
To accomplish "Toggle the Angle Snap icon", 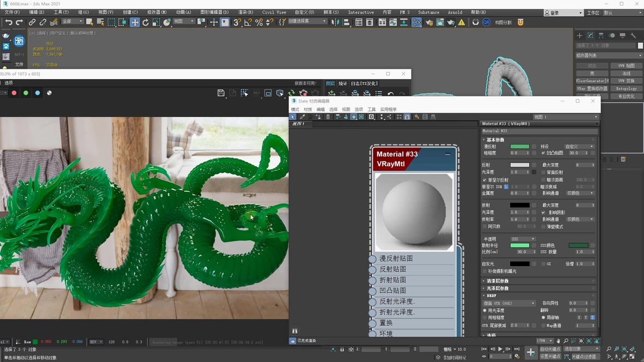I will tap(248, 22).
